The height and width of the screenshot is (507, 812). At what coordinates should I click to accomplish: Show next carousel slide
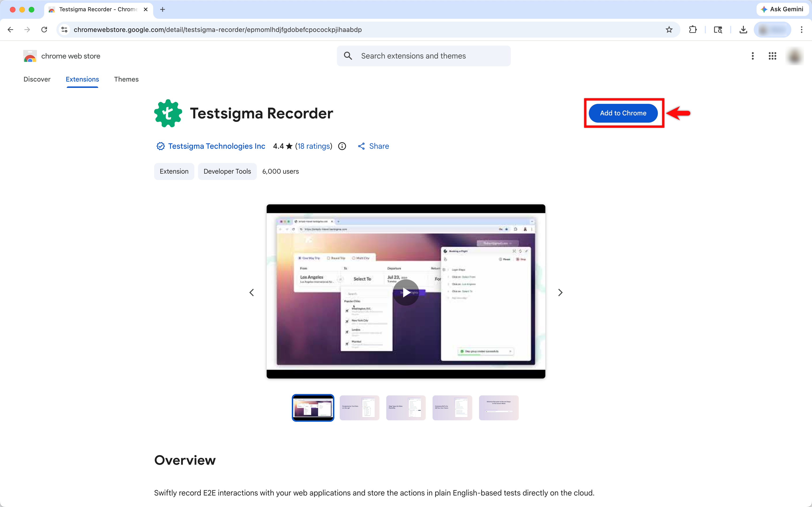[x=560, y=292]
